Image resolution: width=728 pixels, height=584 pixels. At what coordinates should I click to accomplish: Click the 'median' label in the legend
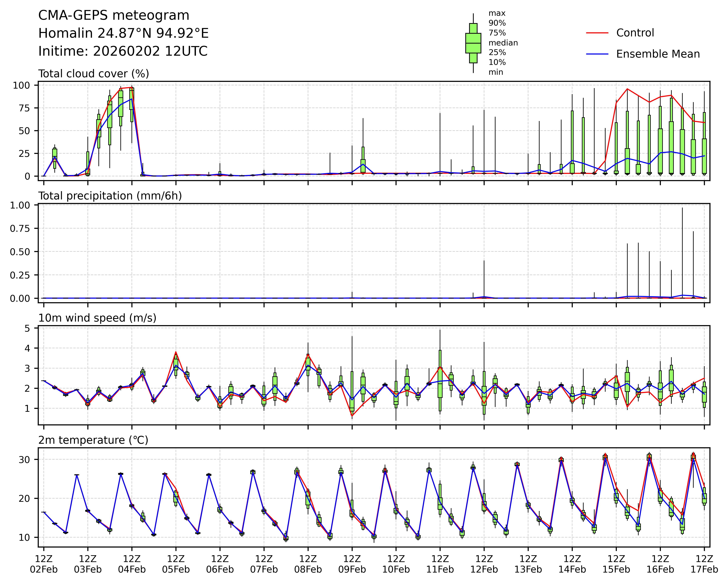(x=503, y=43)
